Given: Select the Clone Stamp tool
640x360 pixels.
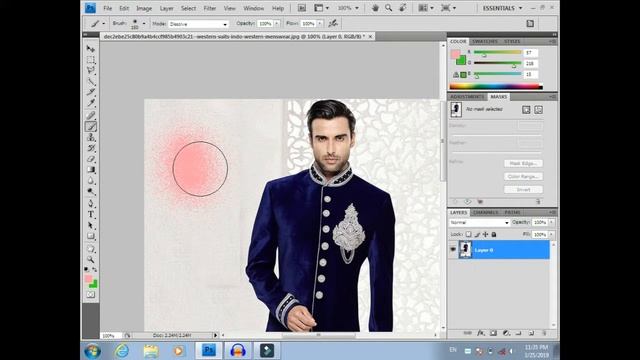Looking at the screenshot, I should (x=91, y=138).
